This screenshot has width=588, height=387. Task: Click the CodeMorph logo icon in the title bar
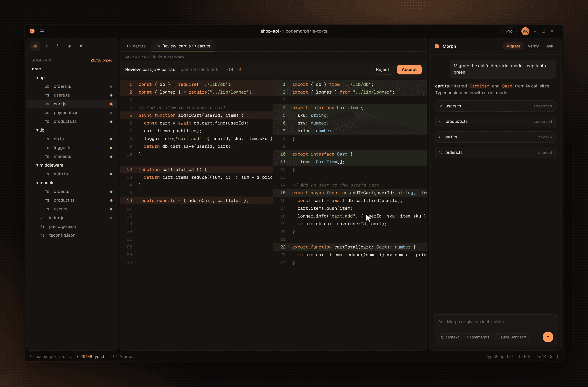point(32,31)
